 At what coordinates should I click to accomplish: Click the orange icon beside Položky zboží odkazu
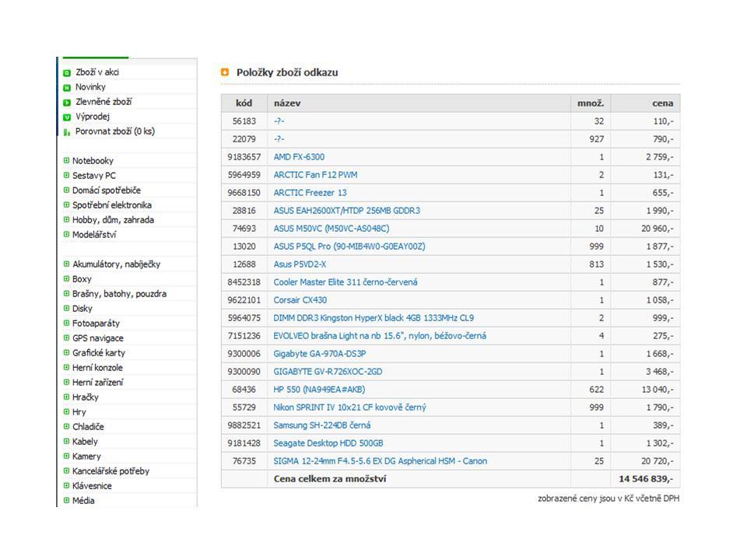point(225,72)
